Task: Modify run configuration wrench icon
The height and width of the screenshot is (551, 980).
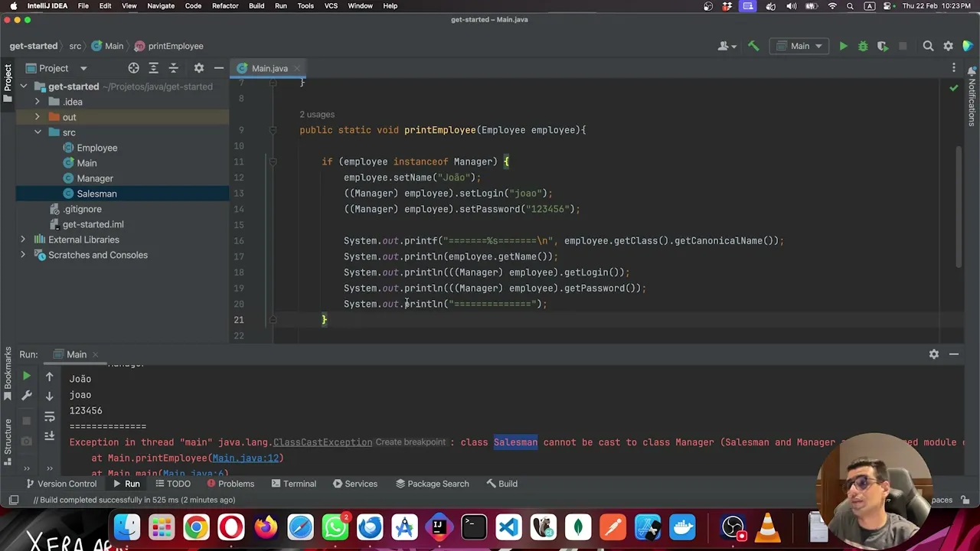Action: point(26,396)
